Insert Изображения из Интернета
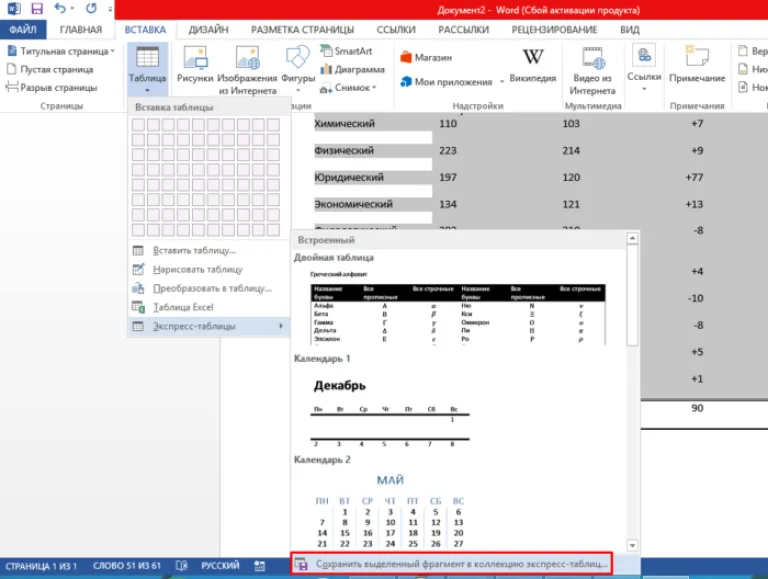Screen dimensions: 768x579 point(247,70)
